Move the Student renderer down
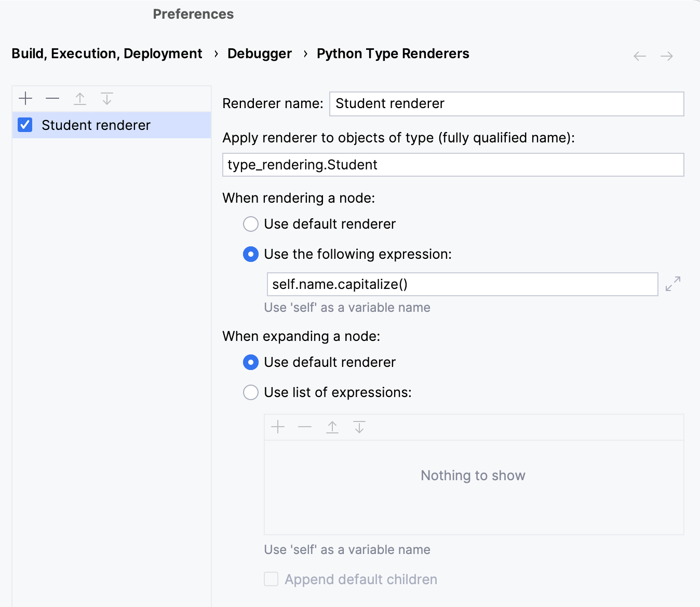The width and height of the screenshot is (700, 607). pos(107,99)
